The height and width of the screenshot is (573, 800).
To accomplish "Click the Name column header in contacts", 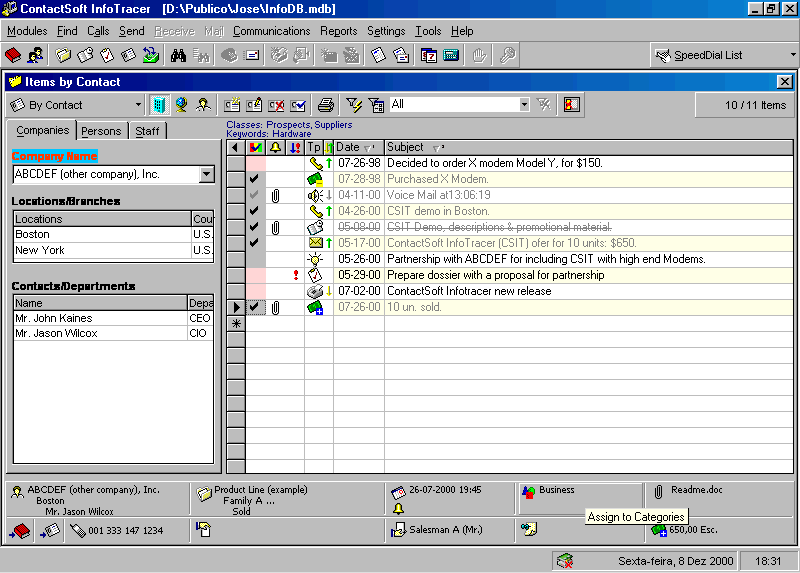I will pos(101,303).
